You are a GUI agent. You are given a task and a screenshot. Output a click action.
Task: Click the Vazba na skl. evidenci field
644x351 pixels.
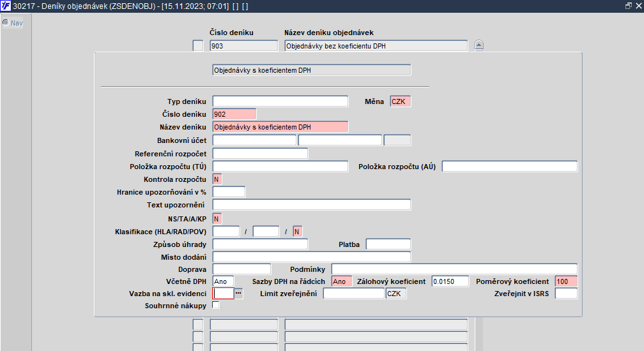coord(223,293)
